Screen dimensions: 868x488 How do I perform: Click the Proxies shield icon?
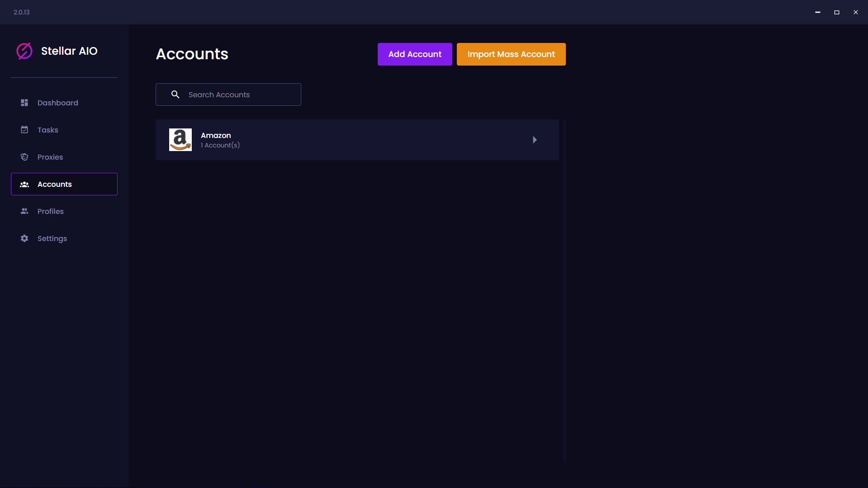pyautogui.click(x=24, y=157)
